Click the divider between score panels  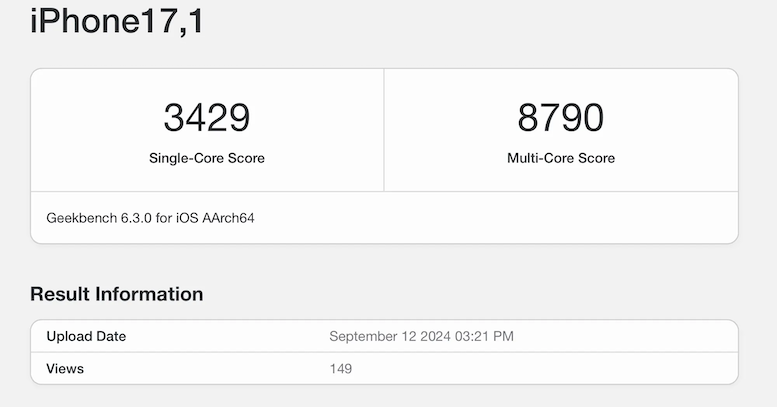(384, 130)
